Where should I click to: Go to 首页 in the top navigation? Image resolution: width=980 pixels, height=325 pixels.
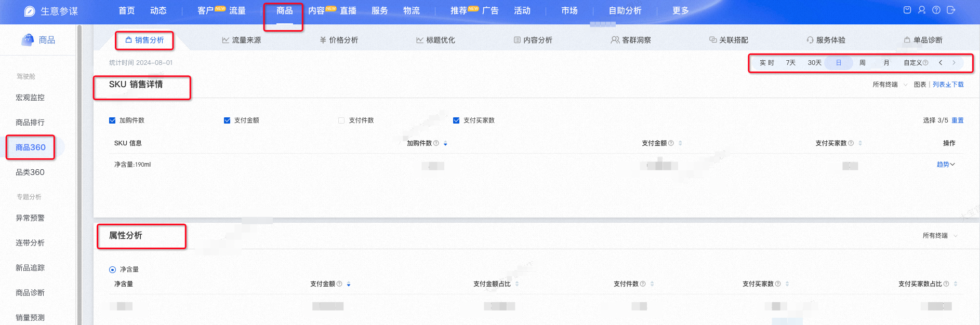coord(127,10)
